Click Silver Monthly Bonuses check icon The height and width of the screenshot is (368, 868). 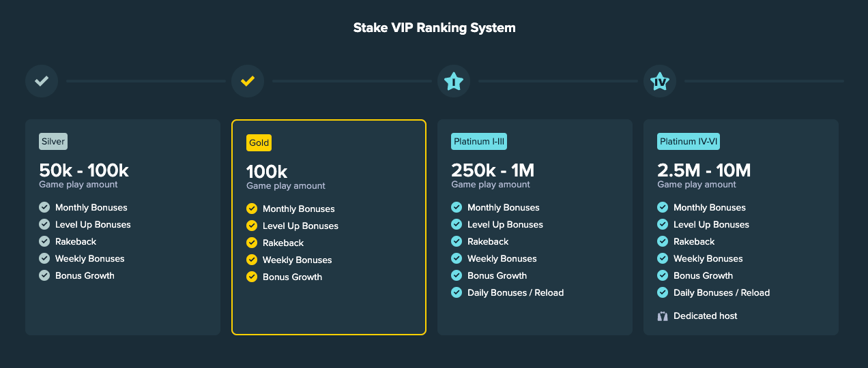click(44, 207)
